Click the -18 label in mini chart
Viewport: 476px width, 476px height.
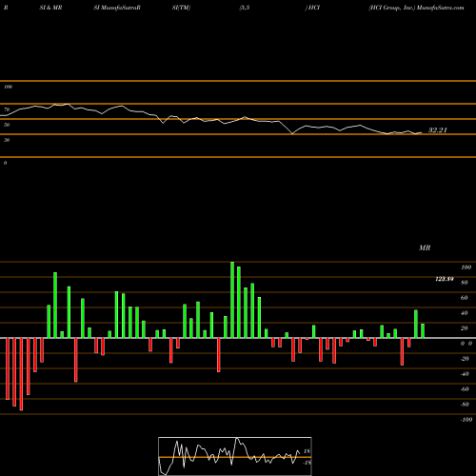[307, 463]
